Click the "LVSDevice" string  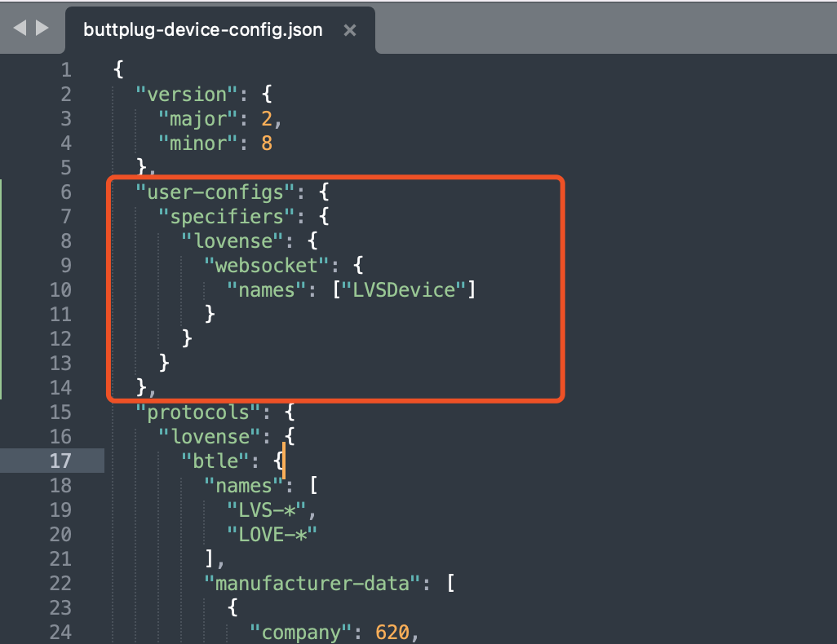click(404, 290)
